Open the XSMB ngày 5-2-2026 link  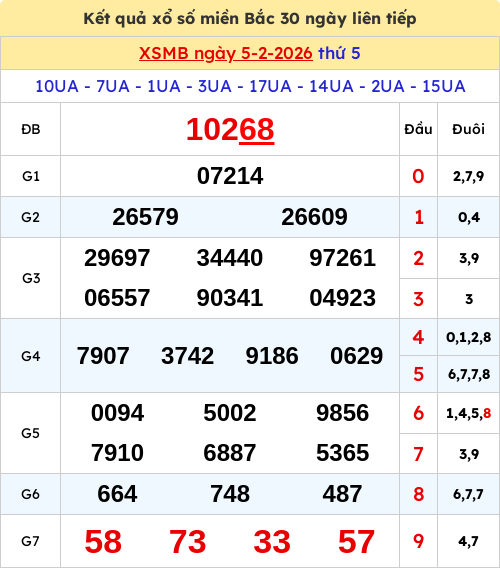[x=226, y=54]
